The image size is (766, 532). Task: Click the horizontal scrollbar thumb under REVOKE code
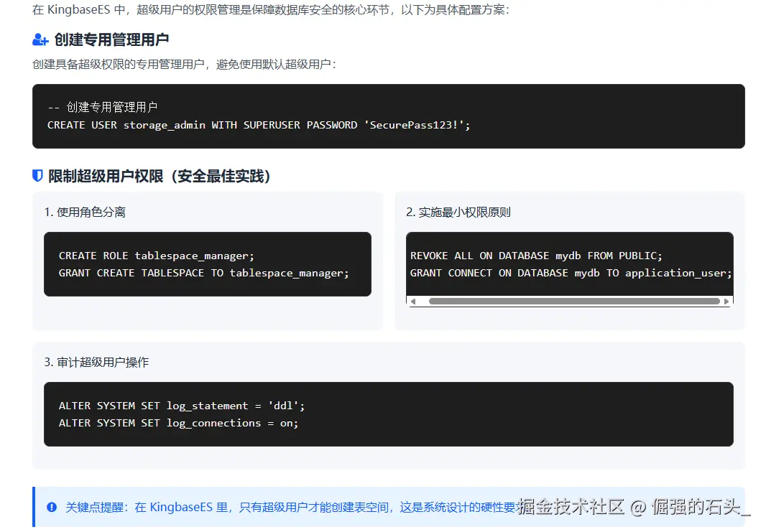[x=574, y=301]
